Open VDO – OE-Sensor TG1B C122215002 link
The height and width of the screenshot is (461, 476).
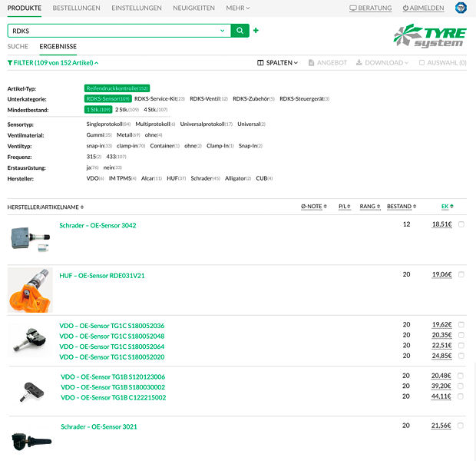point(114,397)
